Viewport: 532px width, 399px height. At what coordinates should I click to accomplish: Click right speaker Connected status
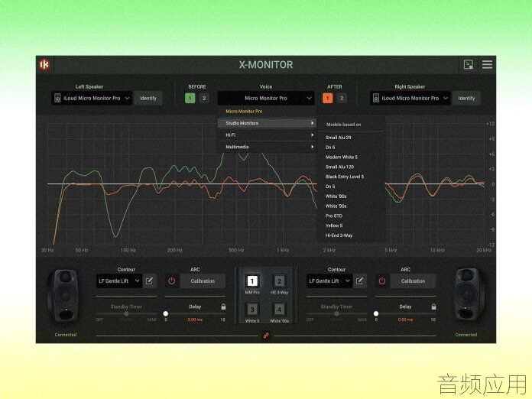466,335
